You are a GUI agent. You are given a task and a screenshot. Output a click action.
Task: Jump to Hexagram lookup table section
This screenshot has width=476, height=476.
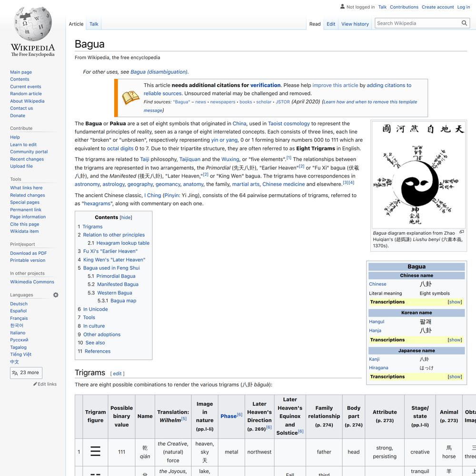point(123,243)
